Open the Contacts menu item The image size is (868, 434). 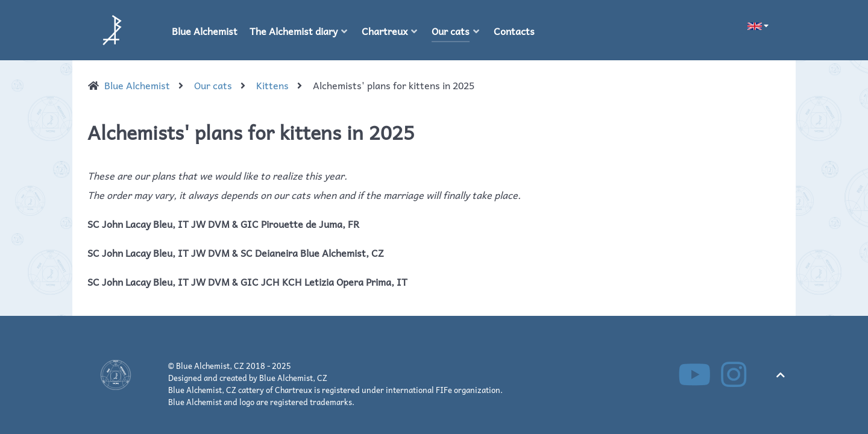[514, 31]
